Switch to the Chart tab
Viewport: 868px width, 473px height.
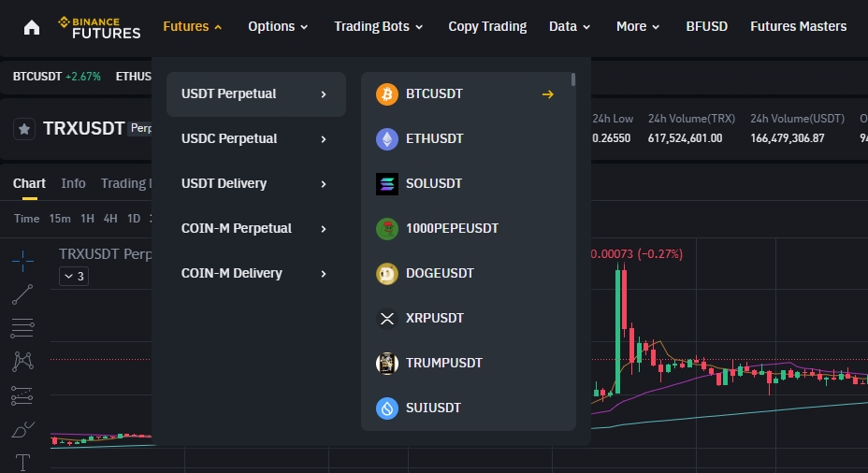click(x=29, y=183)
